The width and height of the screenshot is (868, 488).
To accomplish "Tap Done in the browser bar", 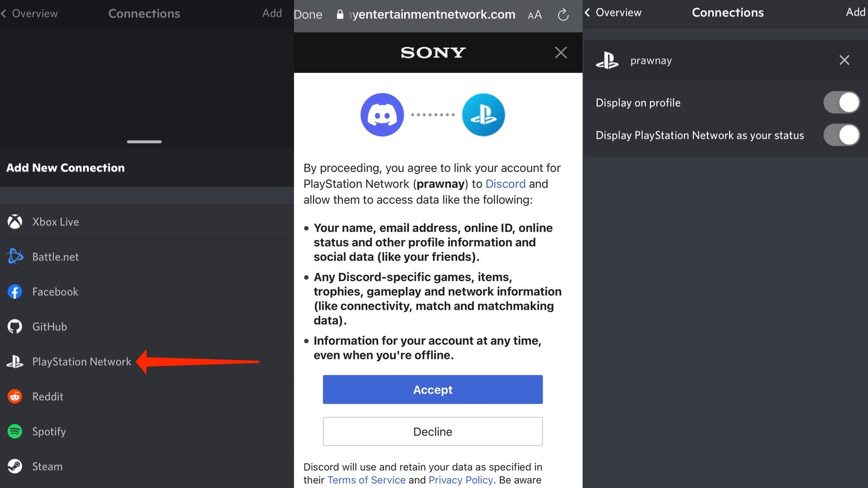I will pos(308,15).
